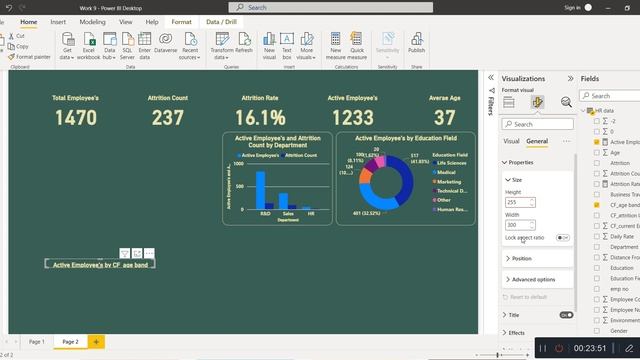Adjust the zoom slider handle
Viewport: 640px width, 360px height.
[x=498, y=355]
